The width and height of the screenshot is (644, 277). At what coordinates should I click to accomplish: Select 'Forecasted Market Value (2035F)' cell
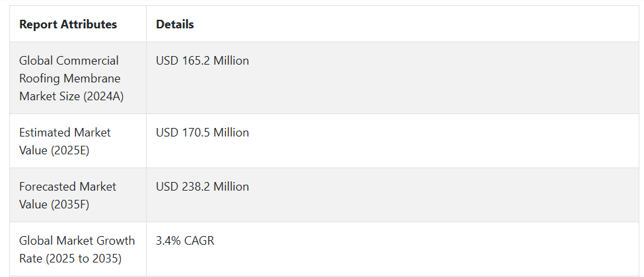click(x=78, y=195)
